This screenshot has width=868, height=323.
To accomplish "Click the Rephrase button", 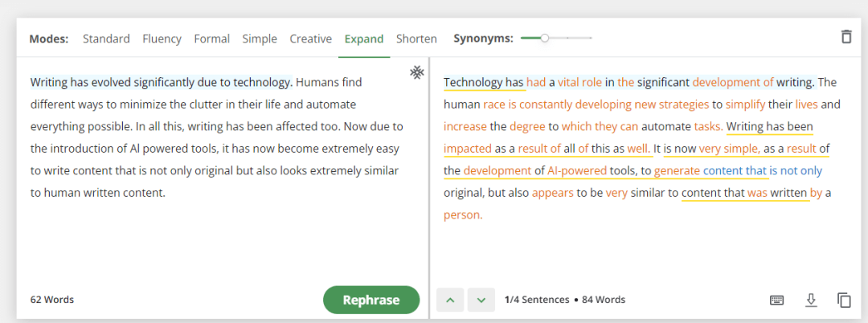I will (x=371, y=300).
